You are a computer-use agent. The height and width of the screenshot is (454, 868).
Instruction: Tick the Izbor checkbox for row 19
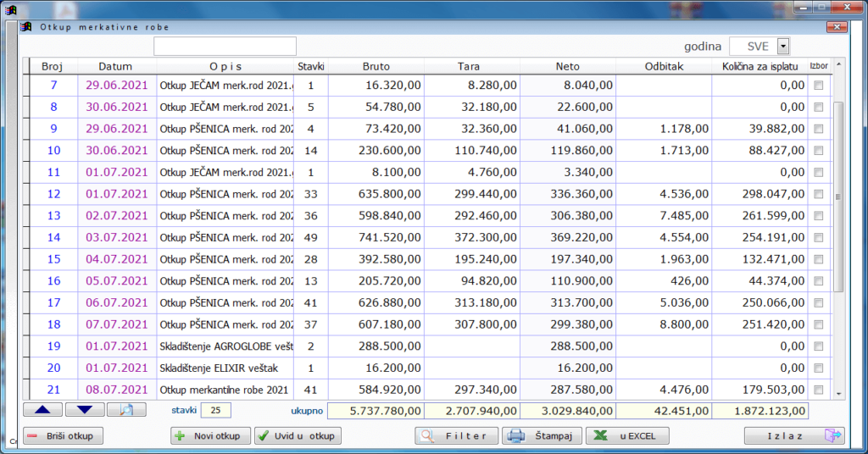[x=818, y=346]
